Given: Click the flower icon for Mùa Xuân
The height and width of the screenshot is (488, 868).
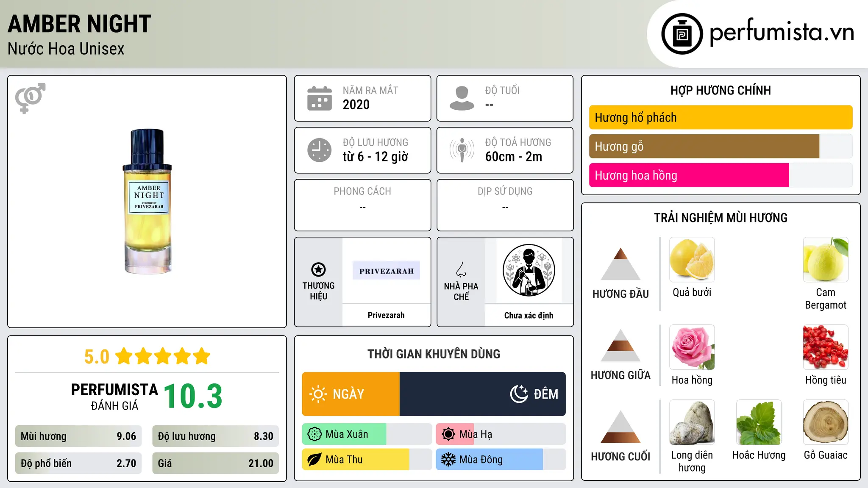Looking at the screenshot, I should [314, 434].
